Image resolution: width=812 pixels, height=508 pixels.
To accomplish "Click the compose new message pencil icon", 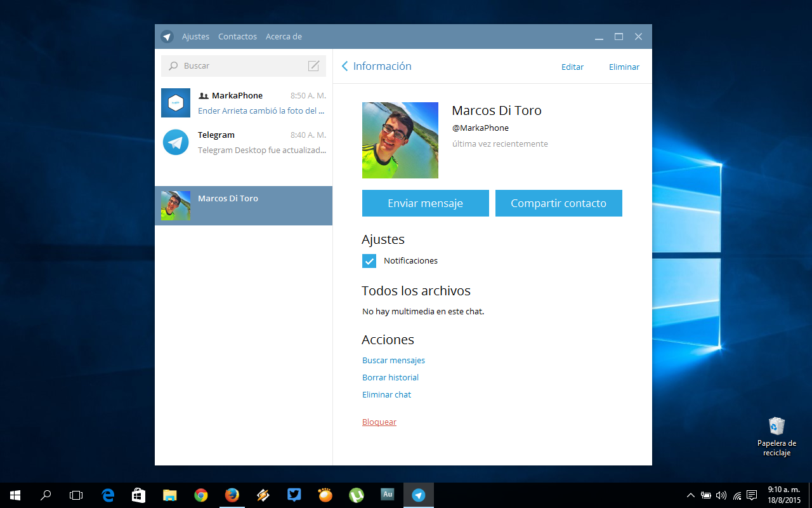I will point(313,66).
